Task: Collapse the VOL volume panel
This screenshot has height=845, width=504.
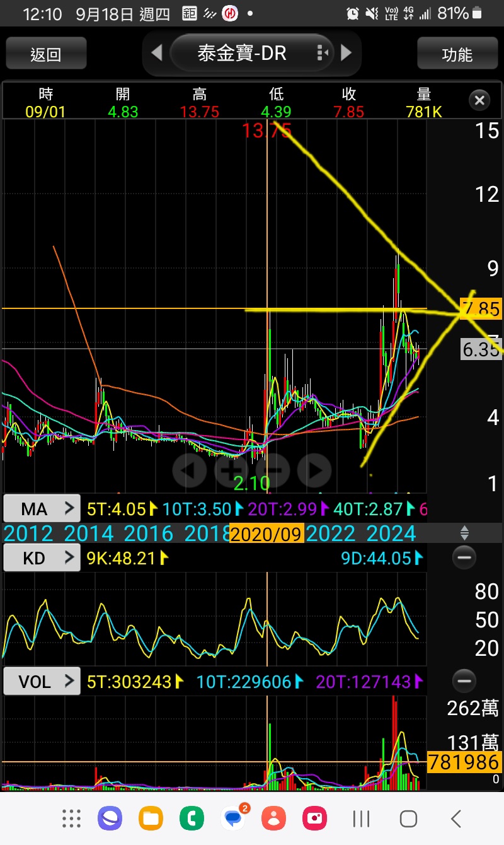Action: (x=464, y=681)
